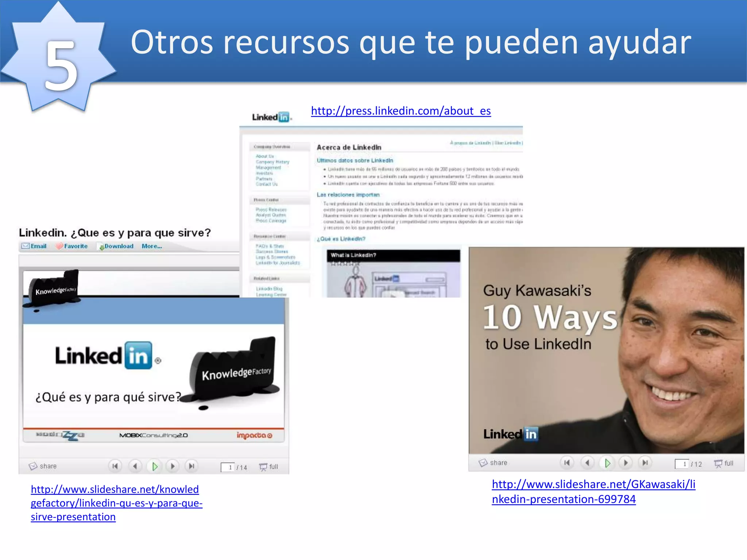Click the 'Über LinkedIn' language link
This screenshot has width=747, height=560.
point(508,143)
